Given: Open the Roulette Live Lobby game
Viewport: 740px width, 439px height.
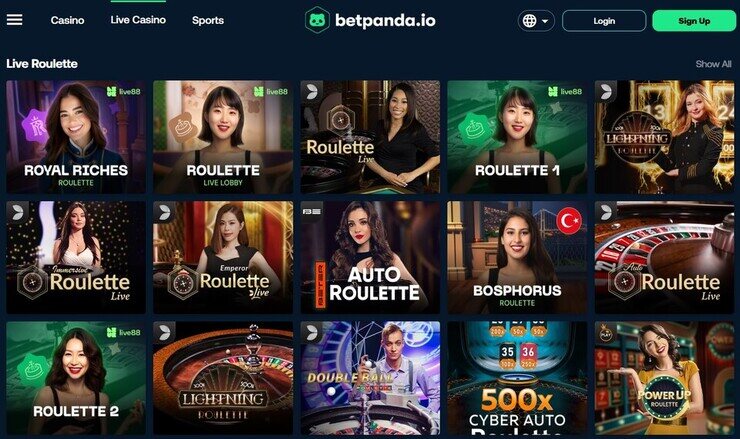Looking at the screenshot, I should point(223,137).
